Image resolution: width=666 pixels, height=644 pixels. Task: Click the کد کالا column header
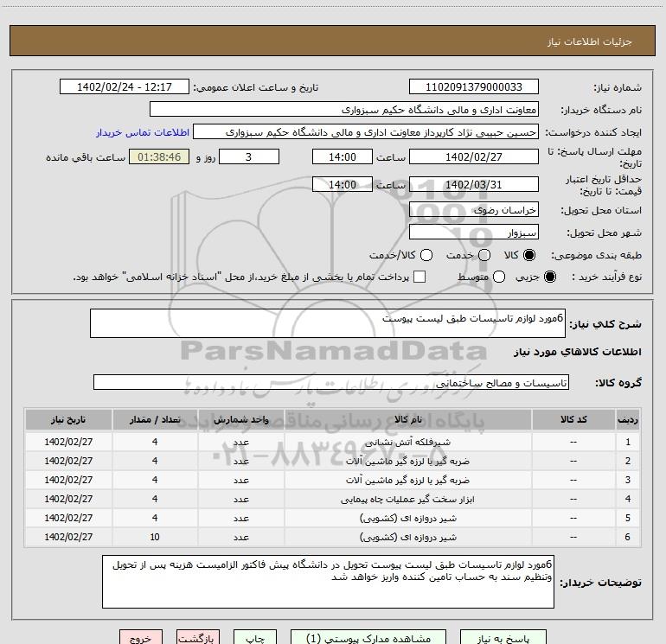tap(573, 419)
